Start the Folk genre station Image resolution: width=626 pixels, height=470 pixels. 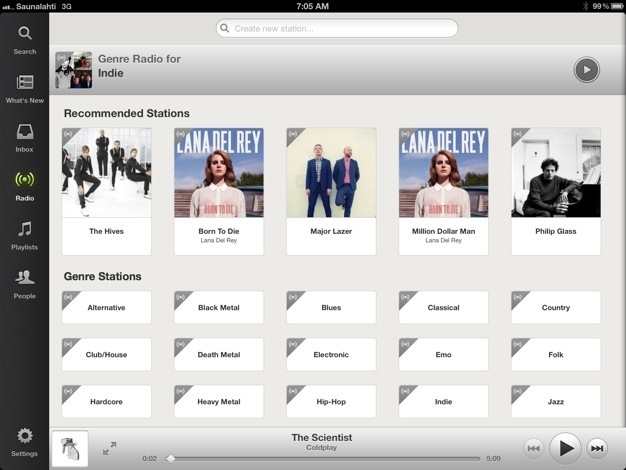pos(556,355)
